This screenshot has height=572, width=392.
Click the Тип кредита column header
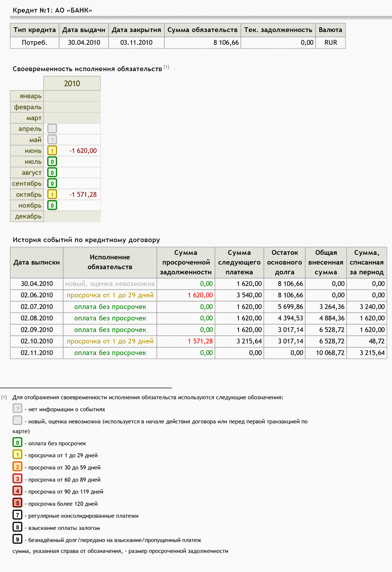point(35,30)
